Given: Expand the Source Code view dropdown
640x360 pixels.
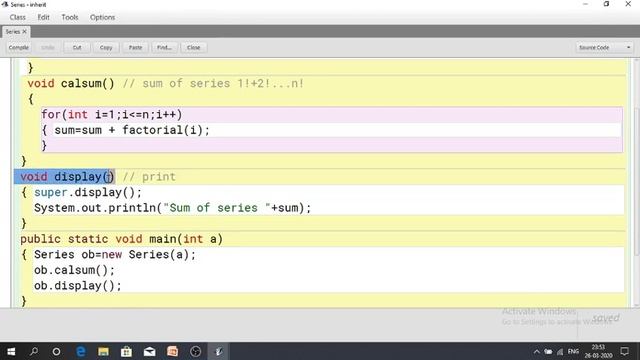Looking at the screenshot, I should coord(604,47).
